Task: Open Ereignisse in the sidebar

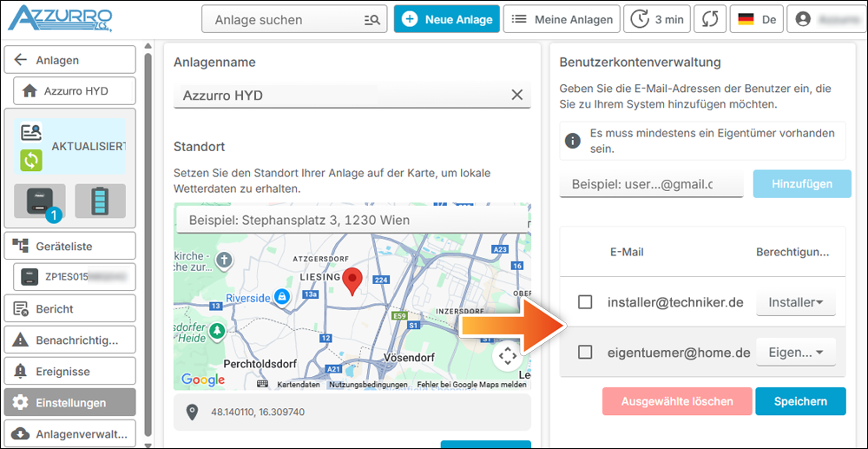Action: [70, 371]
